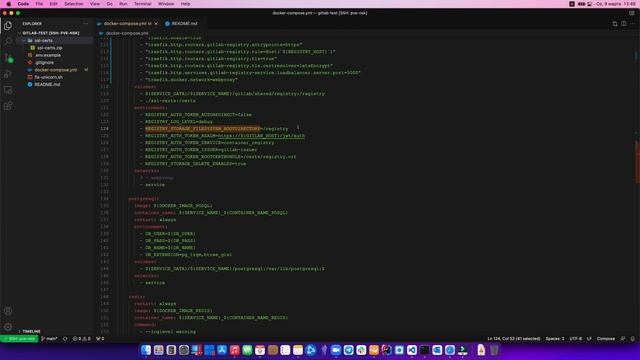Close the docker-compose.yml editor tab
The width and height of the screenshot is (640, 360).
click(x=156, y=24)
